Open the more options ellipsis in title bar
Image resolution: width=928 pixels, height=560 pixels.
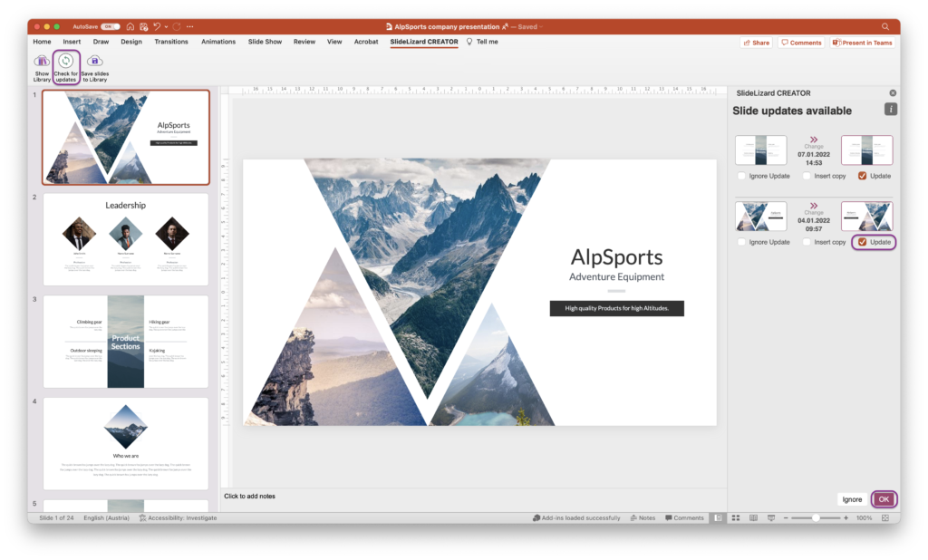[189, 26]
